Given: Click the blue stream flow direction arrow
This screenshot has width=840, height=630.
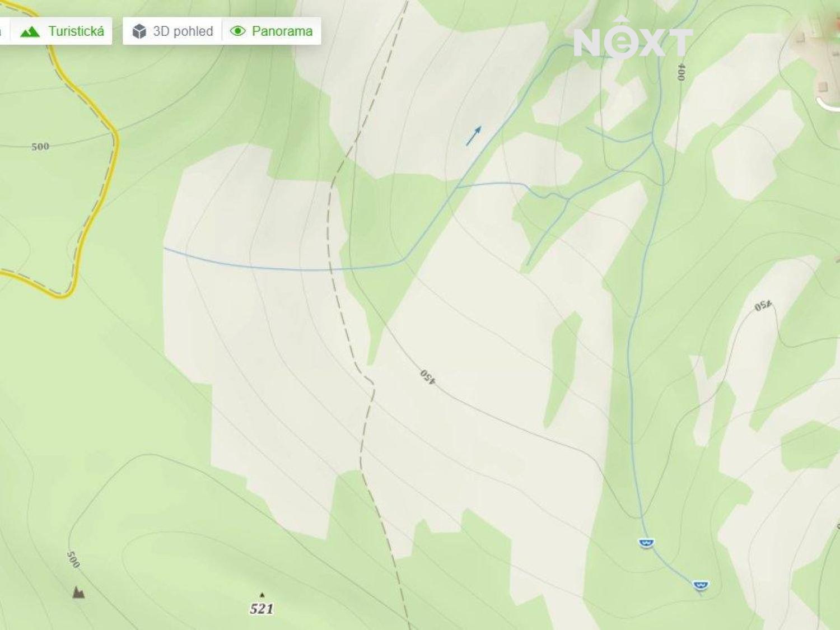Looking at the screenshot, I should (474, 136).
